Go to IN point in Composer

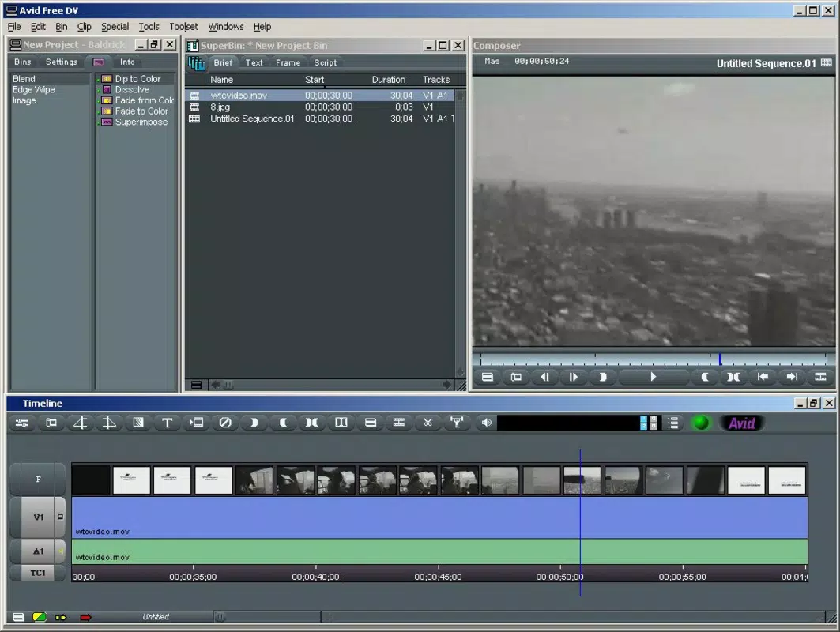763,377
